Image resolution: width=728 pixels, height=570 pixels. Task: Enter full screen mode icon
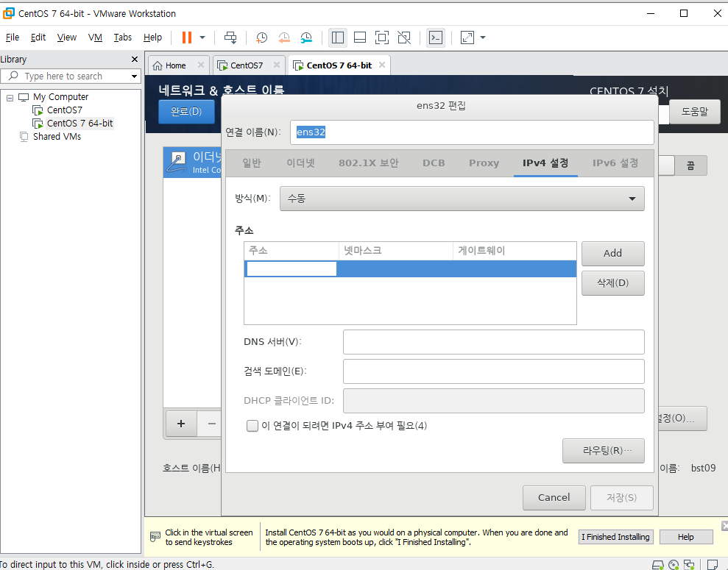[x=381, y=38]
